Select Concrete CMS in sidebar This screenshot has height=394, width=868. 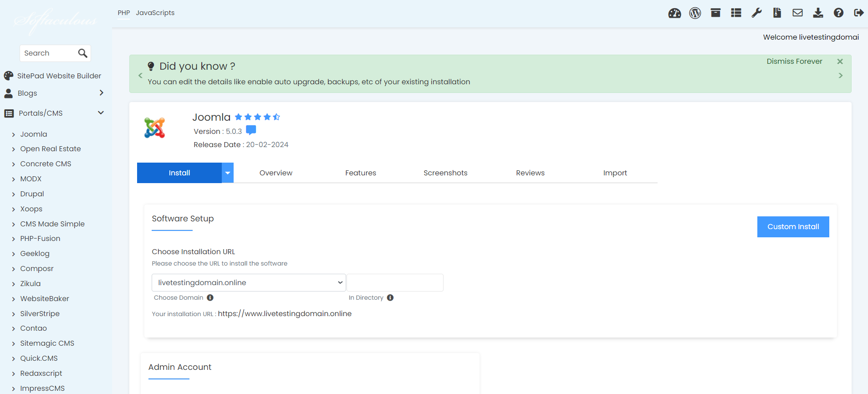tap(46, 164)
